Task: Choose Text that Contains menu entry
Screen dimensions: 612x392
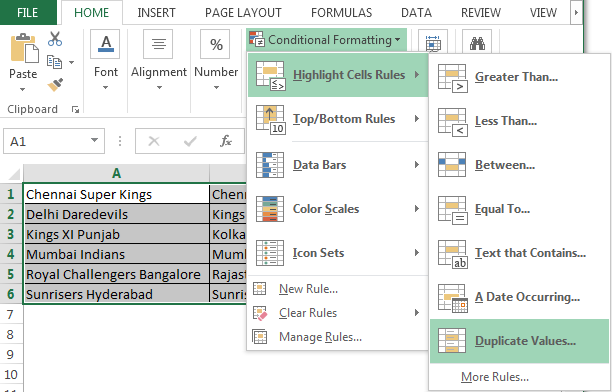Action: (519, 253)
